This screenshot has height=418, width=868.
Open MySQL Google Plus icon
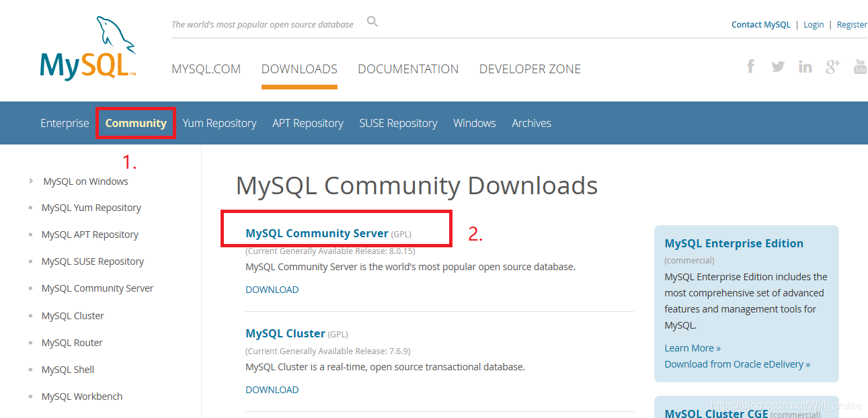(832, 66)
